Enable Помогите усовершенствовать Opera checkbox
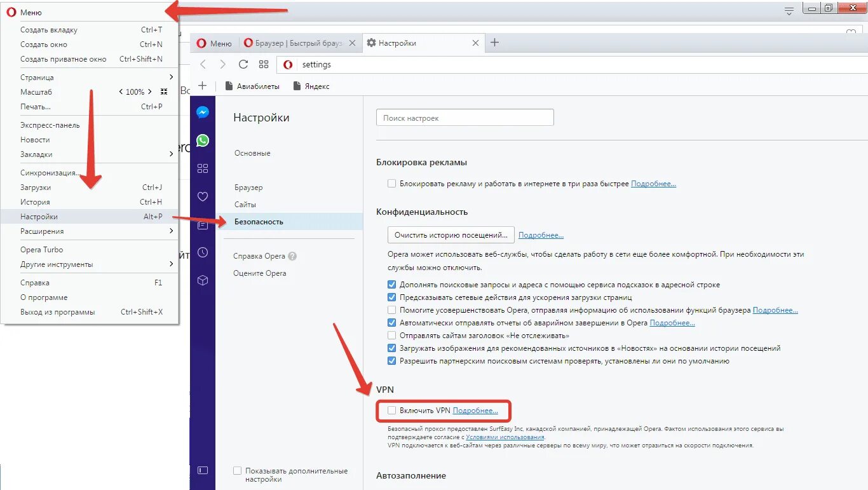Viewport: 868px width, 490px height. 391,310
